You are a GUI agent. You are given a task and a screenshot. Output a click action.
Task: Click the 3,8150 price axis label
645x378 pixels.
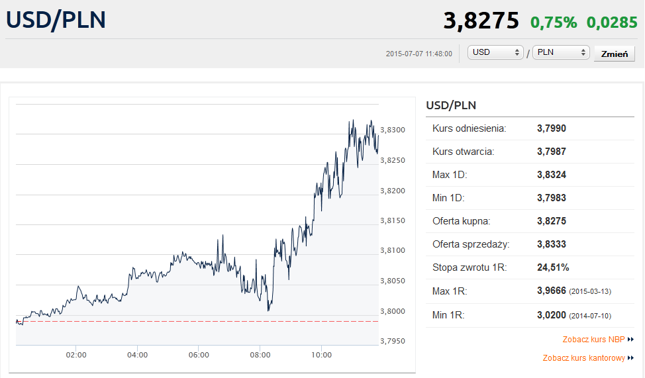392,220
